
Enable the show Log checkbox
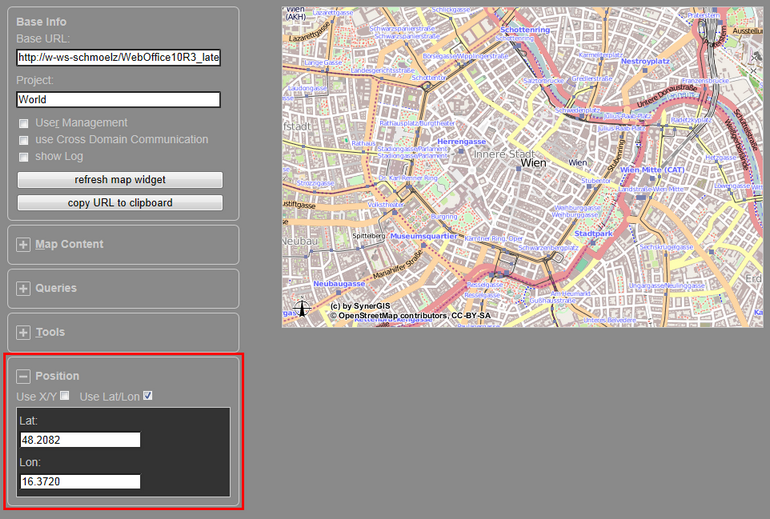click(x=23, y=157)
